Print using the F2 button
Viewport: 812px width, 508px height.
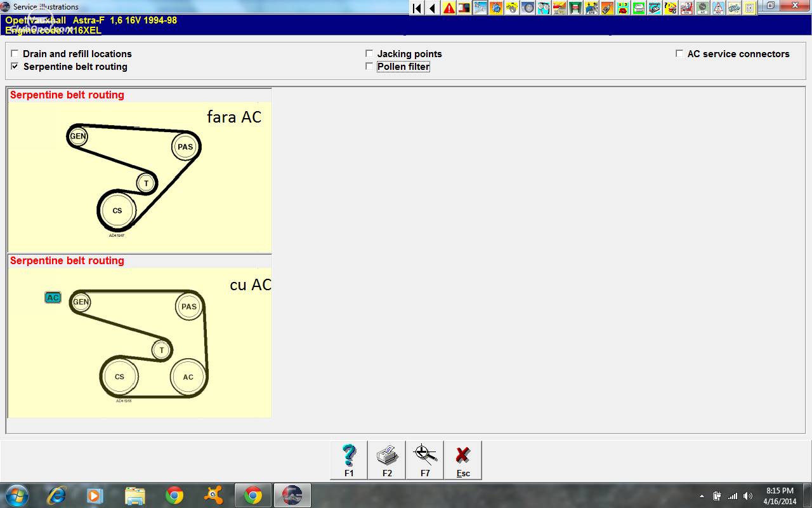pos(387,460)
